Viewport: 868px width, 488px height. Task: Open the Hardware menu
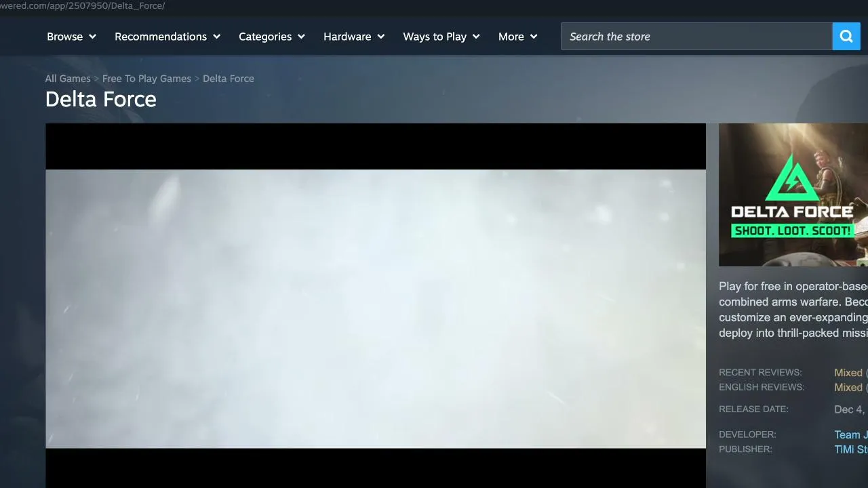pos(354,37)
